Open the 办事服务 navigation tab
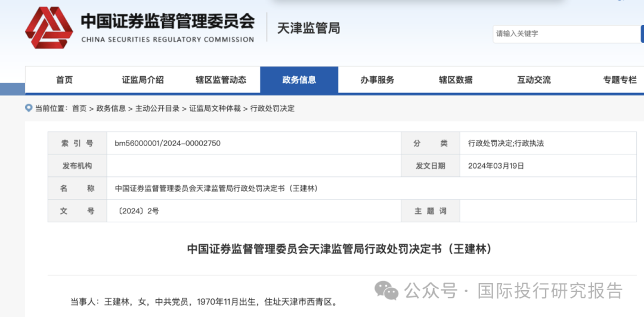The width and height of the screenshot is (644, 317). [377, 80]
